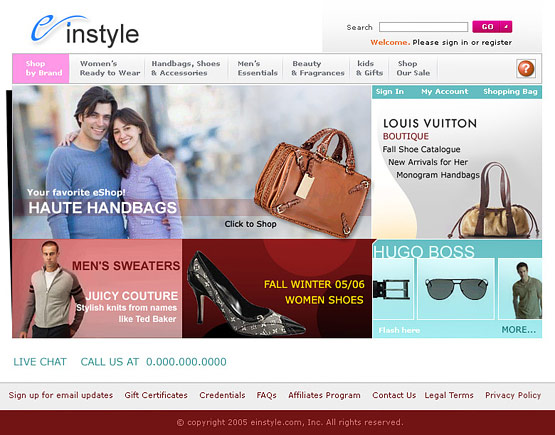
Task: Open Men's Essentials menu
Action: pos(257,68)
